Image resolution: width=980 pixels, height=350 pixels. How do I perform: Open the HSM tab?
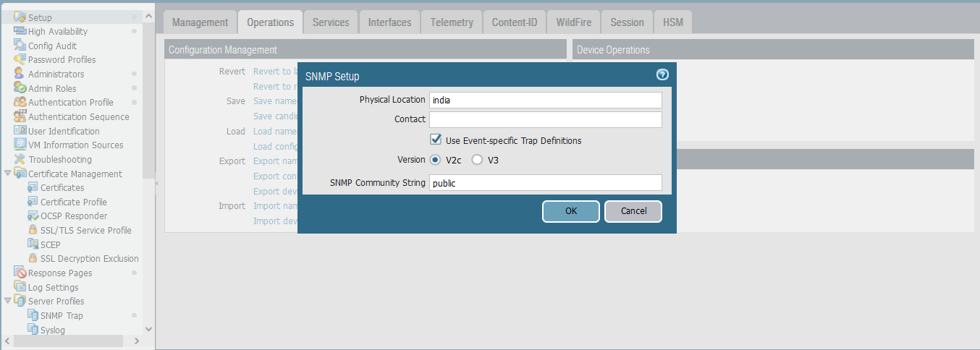673,22
